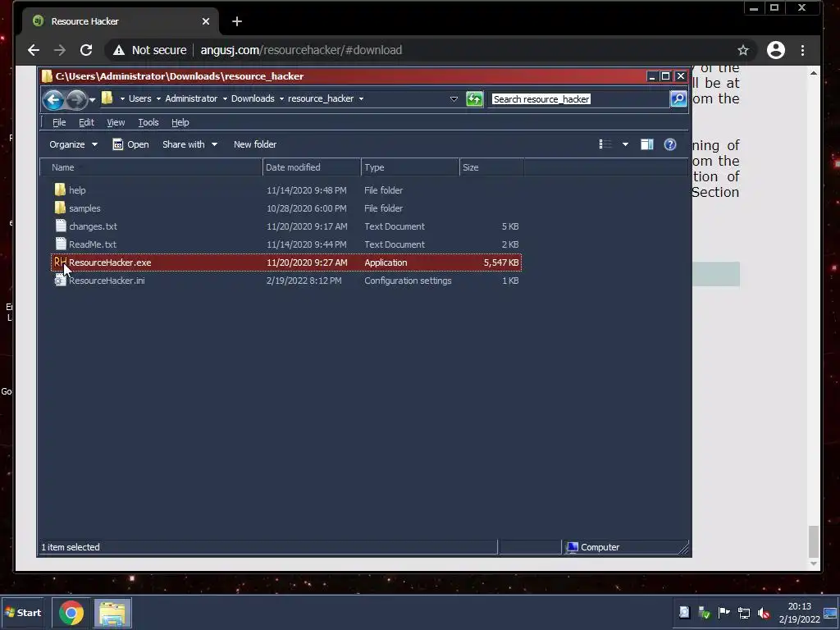
Task: Open the Share with dropdown
Action: (189, 144)
